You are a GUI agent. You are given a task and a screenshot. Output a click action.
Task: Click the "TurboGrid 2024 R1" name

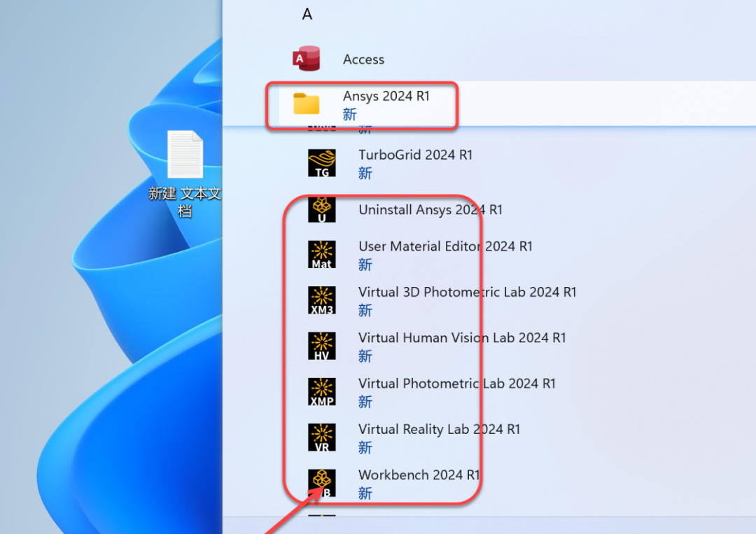(415, 155)
